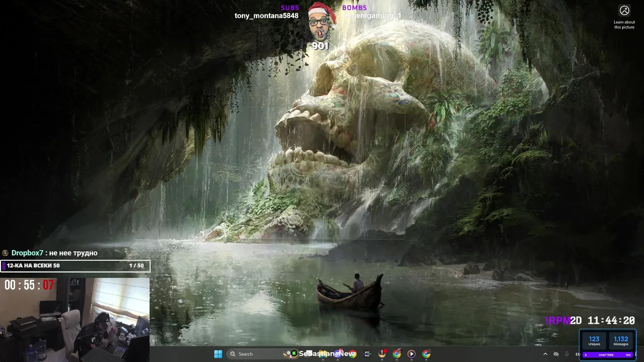Open the media player play-button taskbar icon
Image resolution: width=644 pixels, height=362 pixels.
click(412, 354)
